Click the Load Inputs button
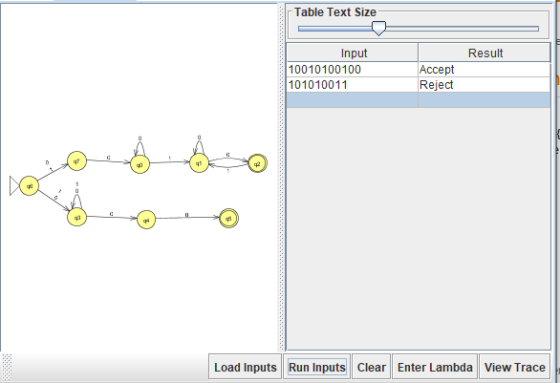The height and width of the screenshot is (383, 560). (245, 367)
